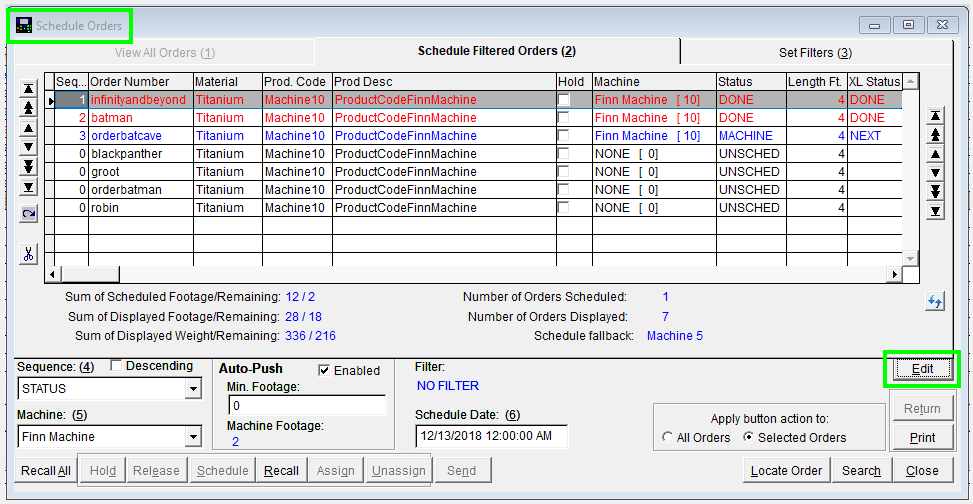Click the Edit button
This screenshot has width=973, height=504.
coord(922,369)
